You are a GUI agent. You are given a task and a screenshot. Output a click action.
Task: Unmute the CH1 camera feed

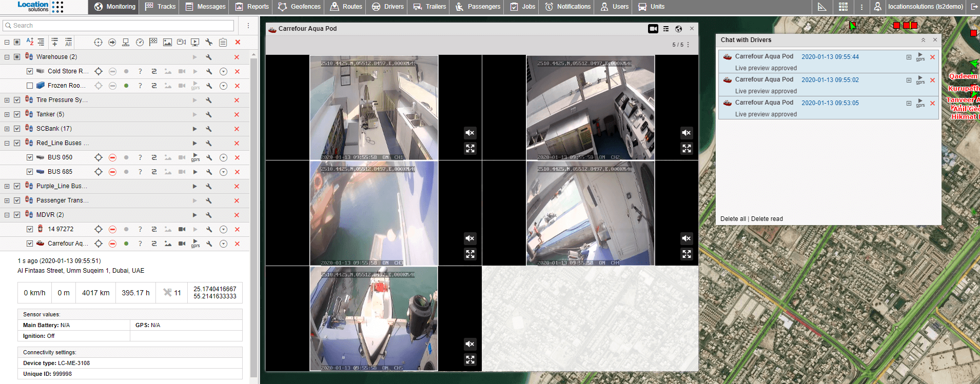(x=470, y=133)
